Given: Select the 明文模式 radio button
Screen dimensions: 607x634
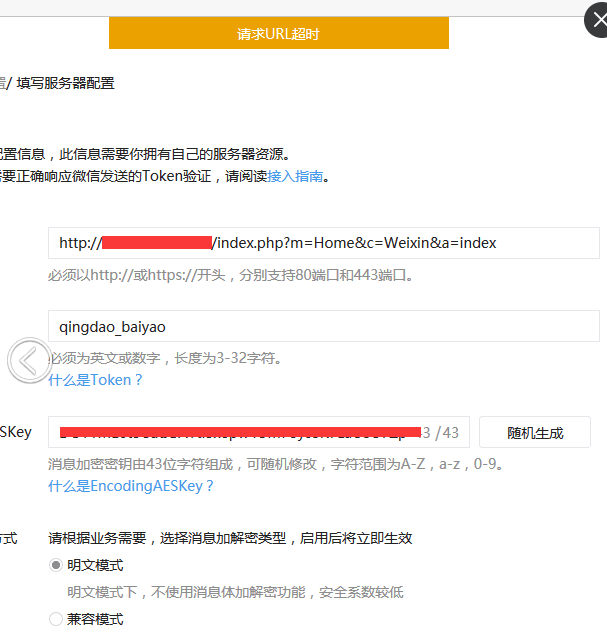Looking at the screenshot, I should point(56,565).
